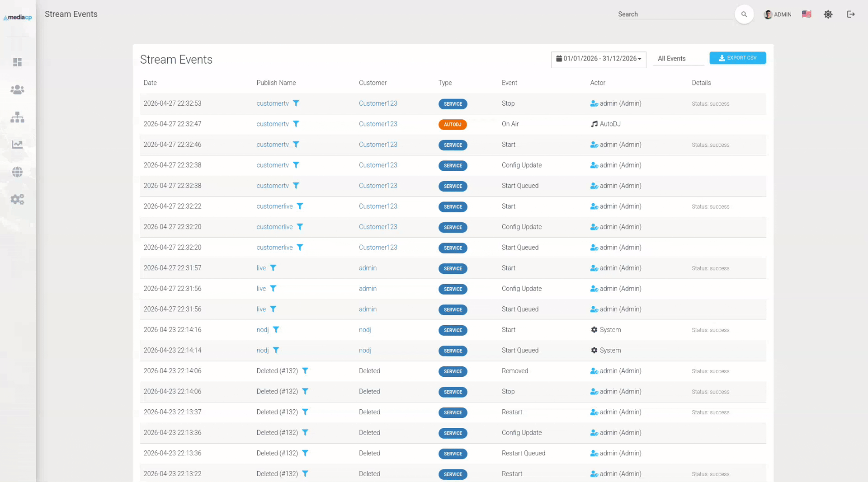Click the Search input field
Image resolution: width=868 pixels, height=482 pixels.
[x=674, y=14]
